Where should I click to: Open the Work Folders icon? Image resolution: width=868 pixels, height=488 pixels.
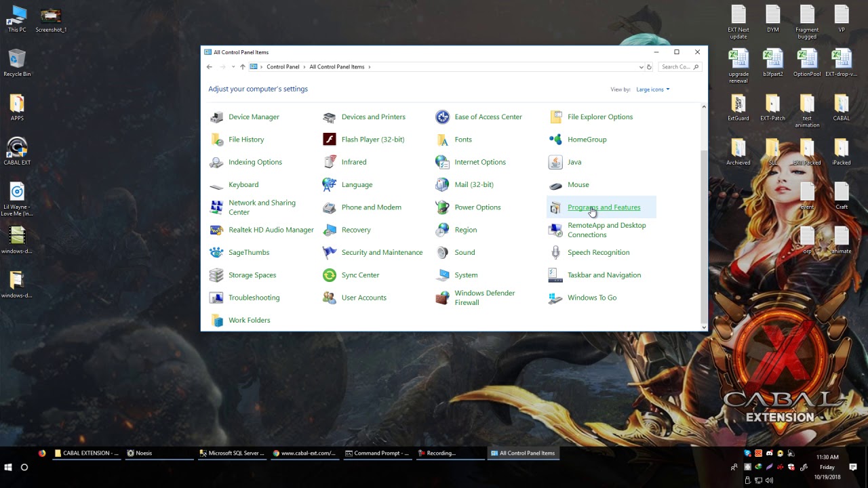tap(217, 321)
